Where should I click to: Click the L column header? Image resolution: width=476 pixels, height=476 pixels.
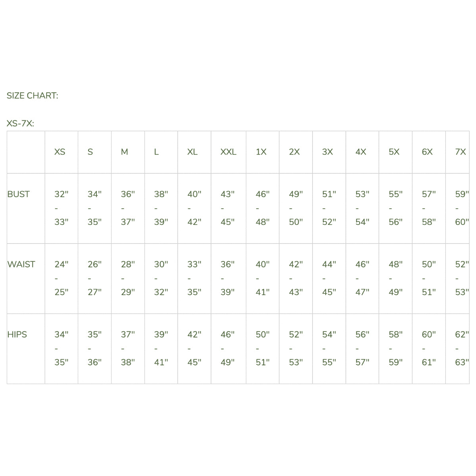click(x=156, y=152)
